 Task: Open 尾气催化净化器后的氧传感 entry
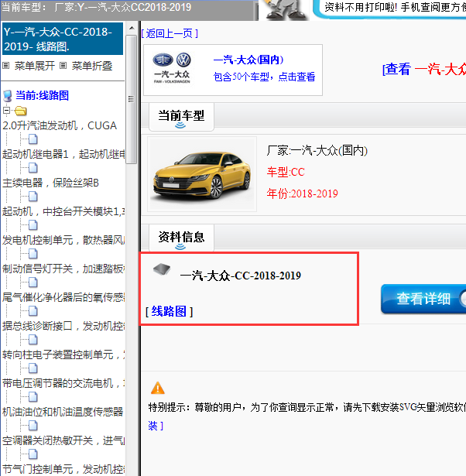tap(63, 297)
